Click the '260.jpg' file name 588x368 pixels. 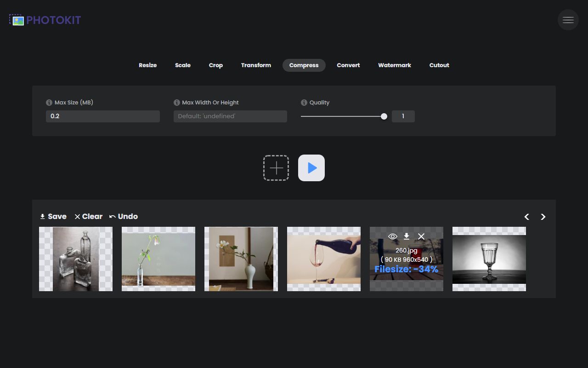click(x=407, y=251)
